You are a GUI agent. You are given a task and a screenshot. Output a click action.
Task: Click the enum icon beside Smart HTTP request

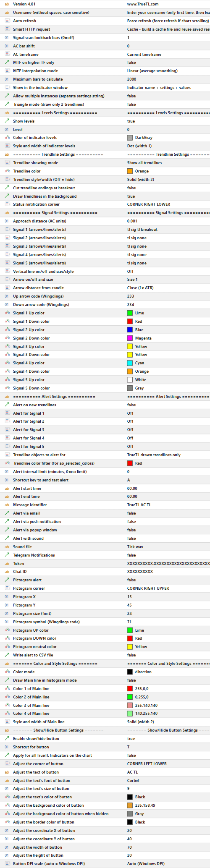point(7,29)
